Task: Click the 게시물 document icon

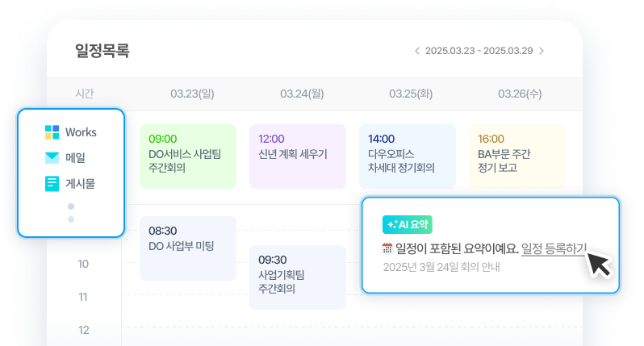Action: (52, 183)
